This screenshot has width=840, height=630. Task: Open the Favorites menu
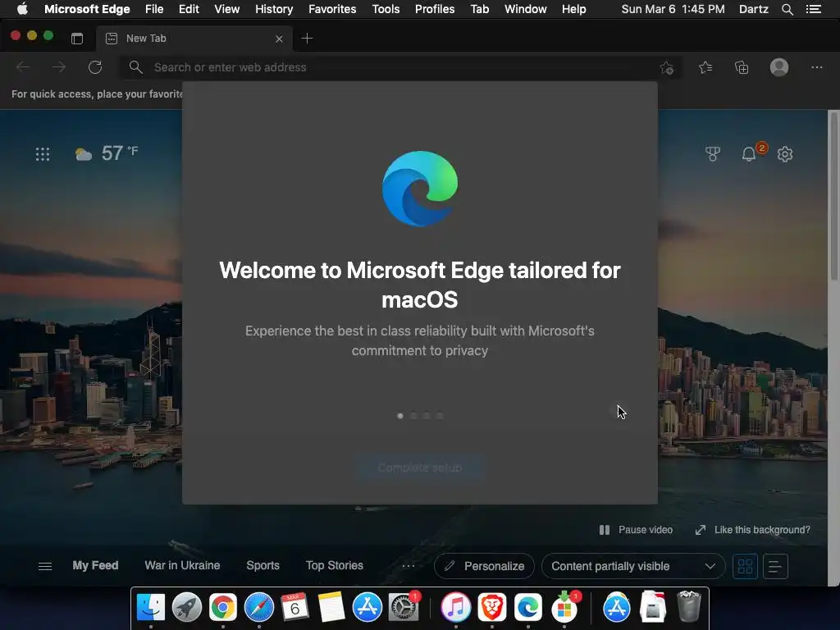click(x=332, y=9)
